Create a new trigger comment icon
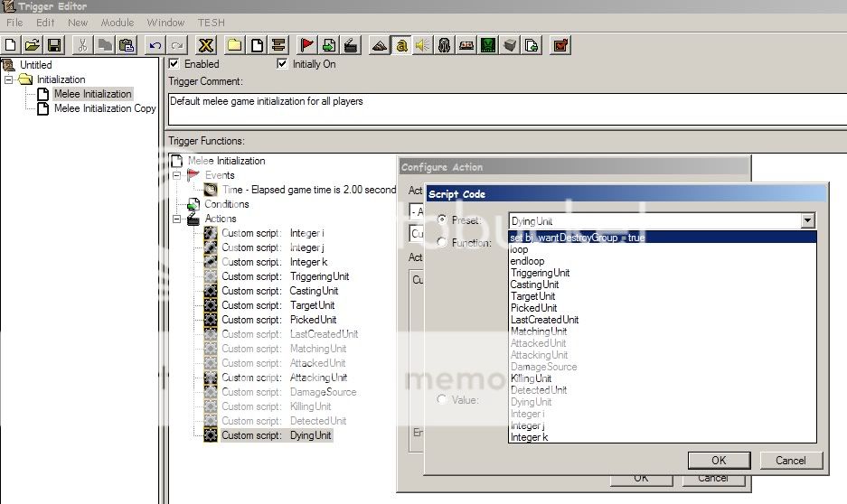 pyautogui.click(x=278, y=45)
